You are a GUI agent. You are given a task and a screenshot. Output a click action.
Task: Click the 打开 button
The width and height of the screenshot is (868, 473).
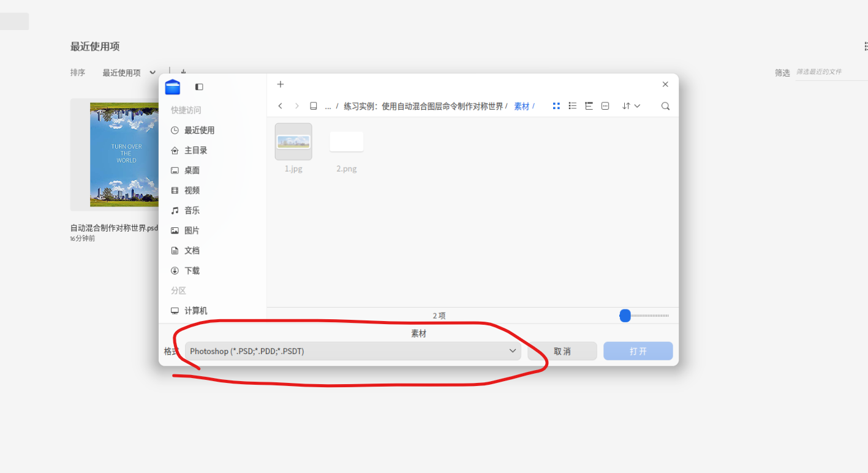pyautogui.click(x=638, y=351)
